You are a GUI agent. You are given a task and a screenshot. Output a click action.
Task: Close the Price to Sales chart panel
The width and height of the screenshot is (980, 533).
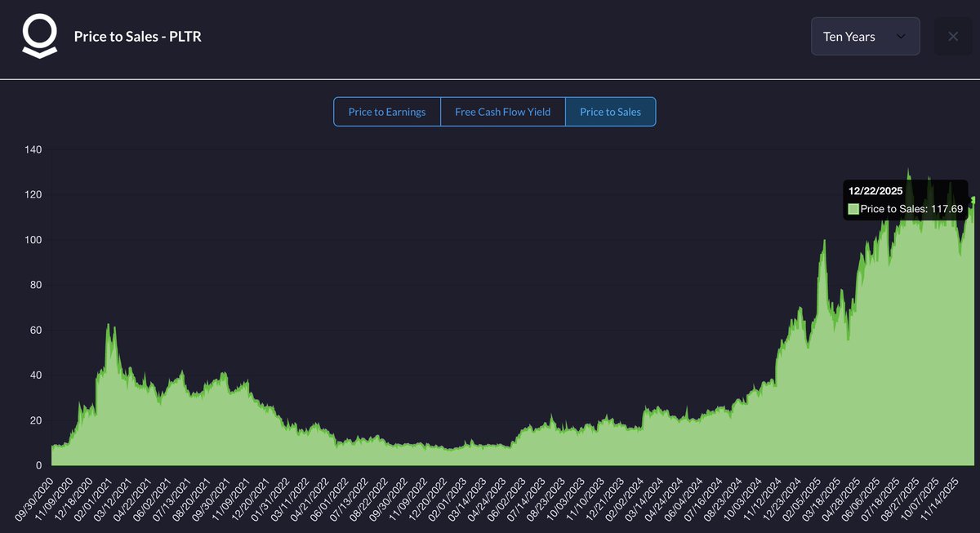pyautogui.click(x=953, y=37)
